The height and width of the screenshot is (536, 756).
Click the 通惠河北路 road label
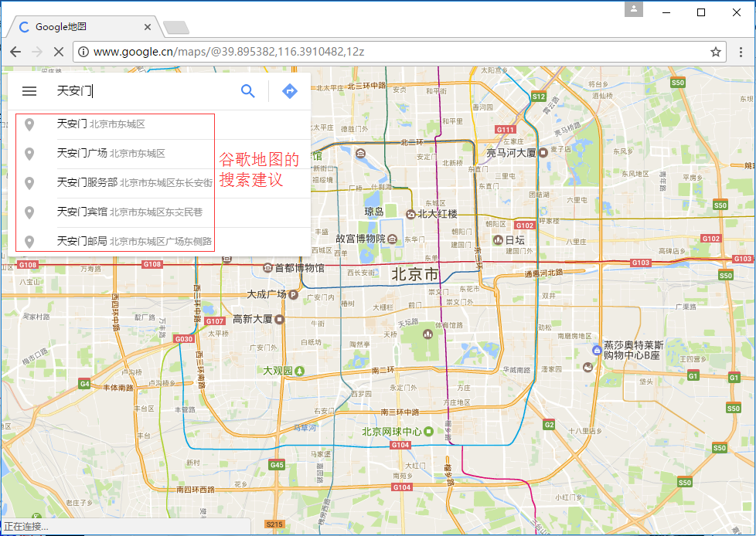pos(544,273)
